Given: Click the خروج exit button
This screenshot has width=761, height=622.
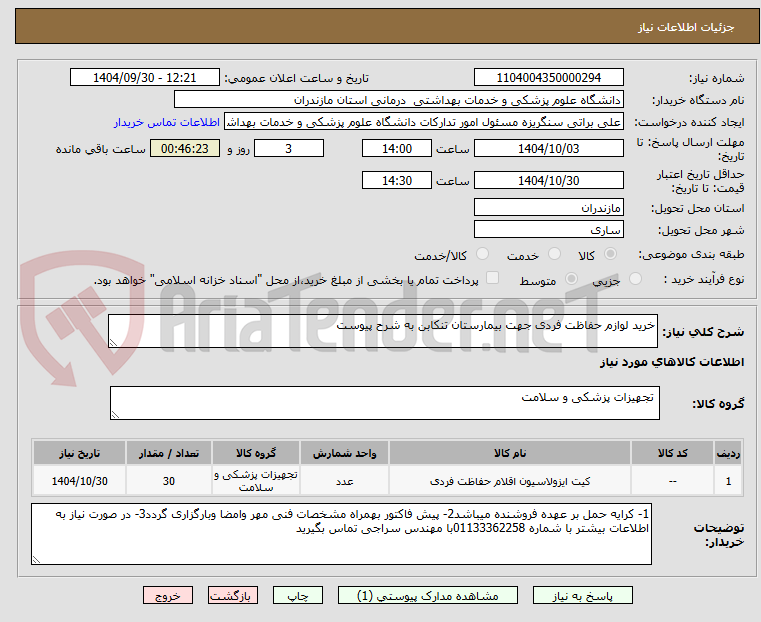Looking at the screenshot, I should 168,595.
